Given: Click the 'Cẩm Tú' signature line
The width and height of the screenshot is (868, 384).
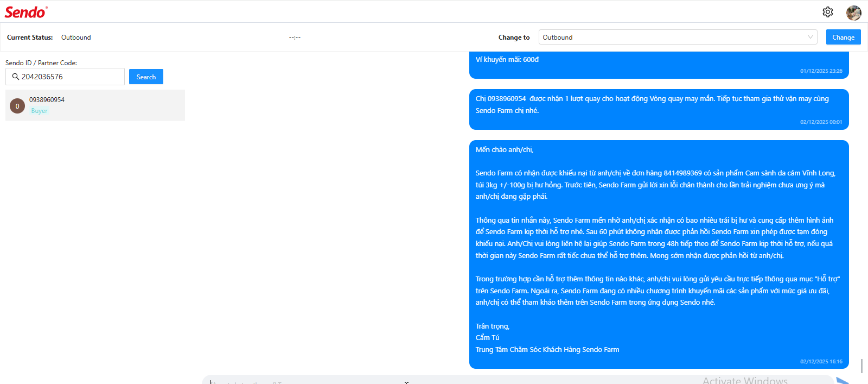Looking at the screenshot, I should (487, 337).
